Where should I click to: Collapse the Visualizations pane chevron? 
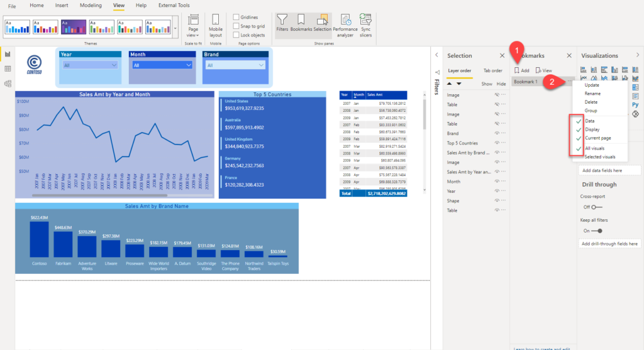[638, 55]
